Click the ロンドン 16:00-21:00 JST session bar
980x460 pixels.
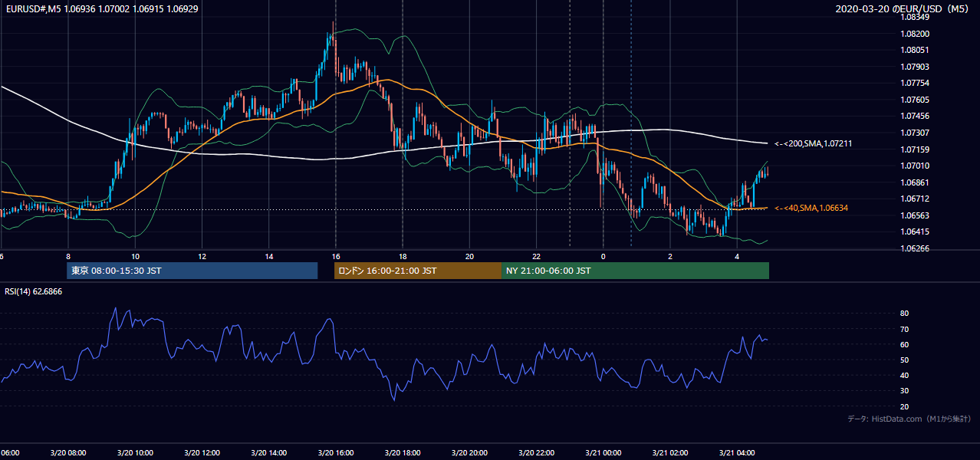click(x=418, y=271)
